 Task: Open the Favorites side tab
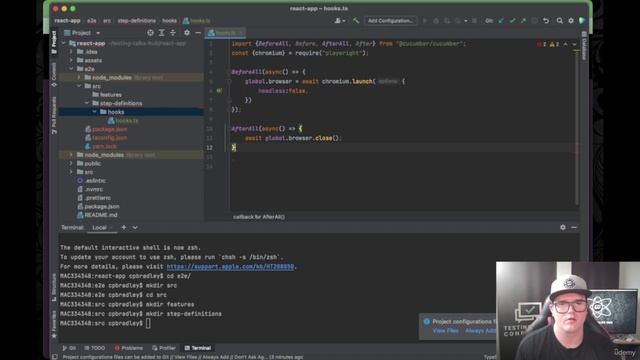[x=54, y=324]
